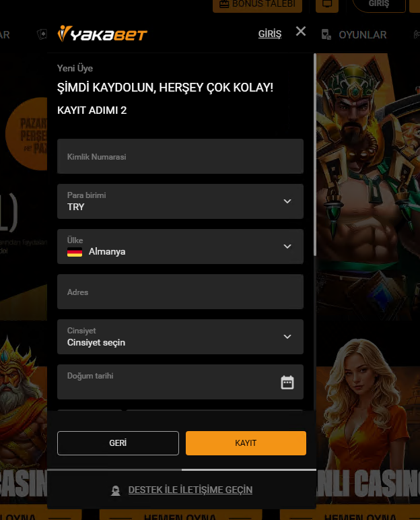Follow Destek ile iletişime geçin link
Image resolution: width=420 pixels, height=520 pixels.
coord(190,490)
